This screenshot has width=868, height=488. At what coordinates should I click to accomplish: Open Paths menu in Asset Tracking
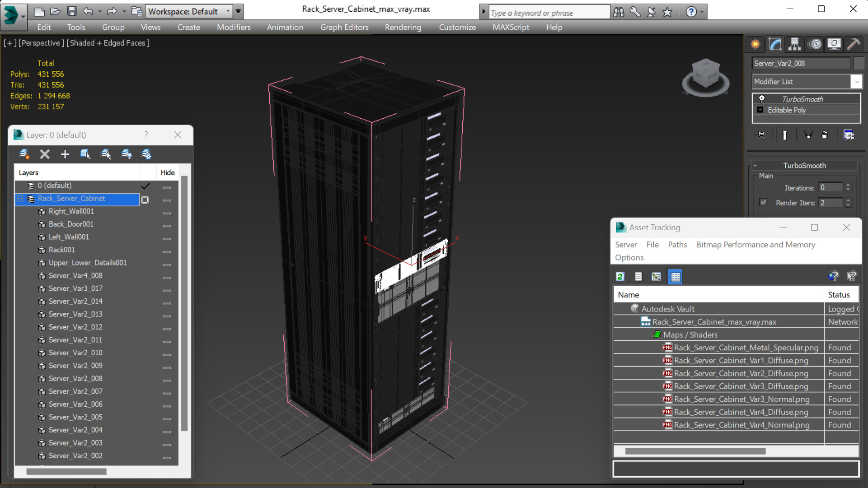[677, 245]
